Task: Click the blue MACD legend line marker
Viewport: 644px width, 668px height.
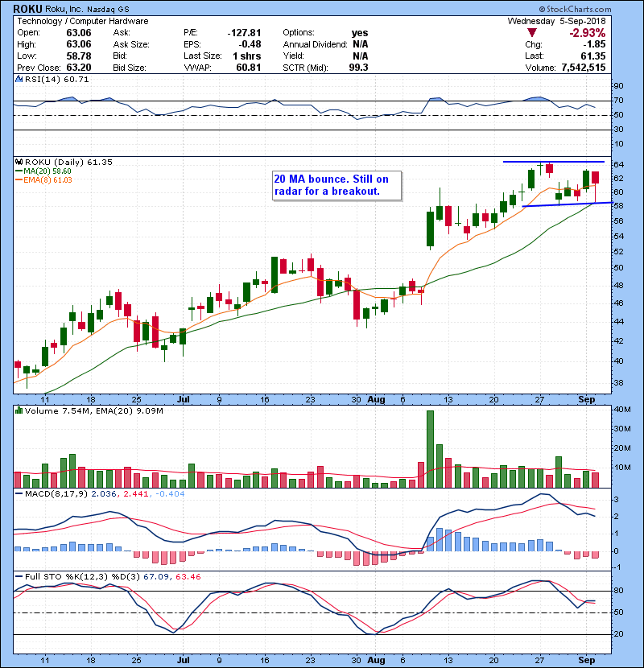Action: coord(19,494)
